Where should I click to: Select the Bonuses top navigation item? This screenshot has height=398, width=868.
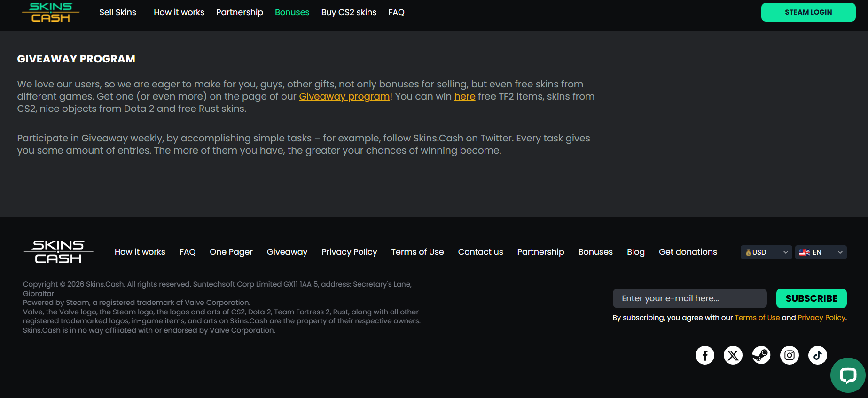point(292,12)
